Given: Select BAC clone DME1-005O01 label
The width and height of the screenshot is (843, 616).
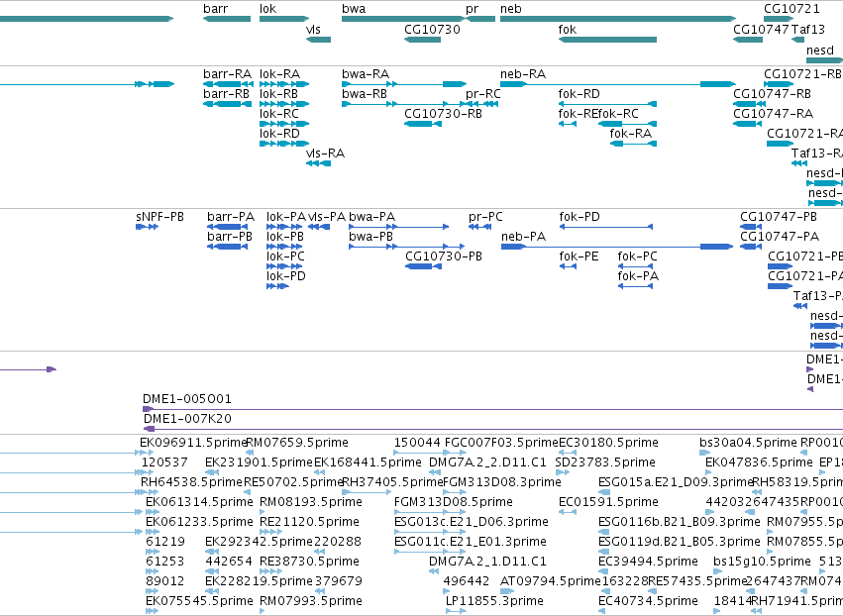Looking at the screenshot, I should (x=187, y=399).
